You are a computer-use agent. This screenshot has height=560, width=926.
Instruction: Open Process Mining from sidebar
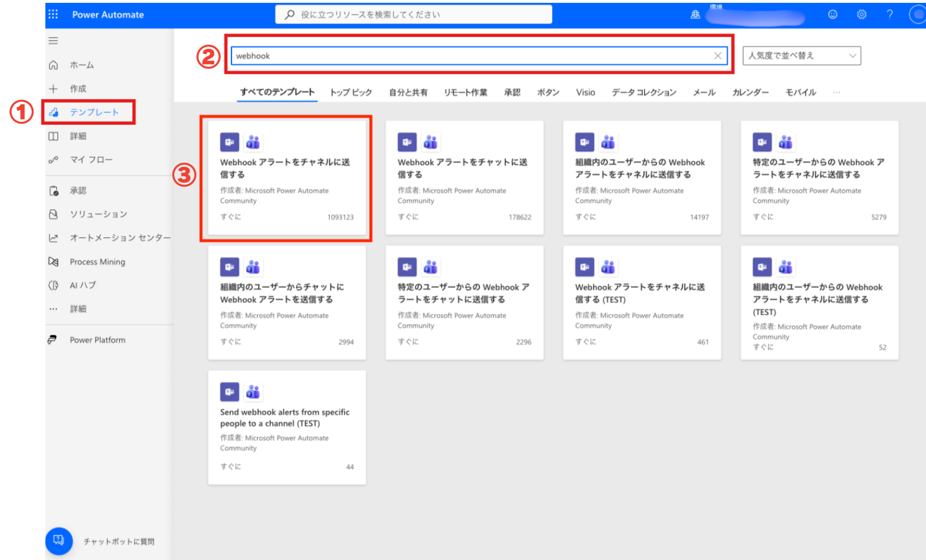click(97, 262)
